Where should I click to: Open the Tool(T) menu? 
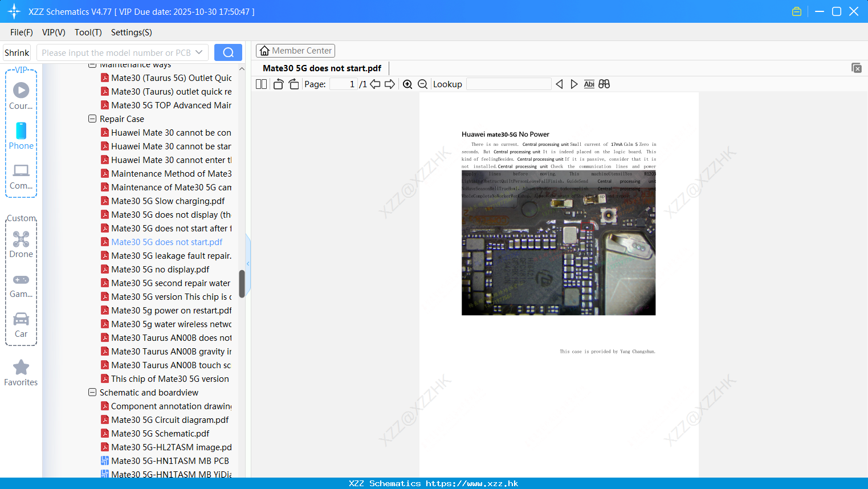[88, 32]
